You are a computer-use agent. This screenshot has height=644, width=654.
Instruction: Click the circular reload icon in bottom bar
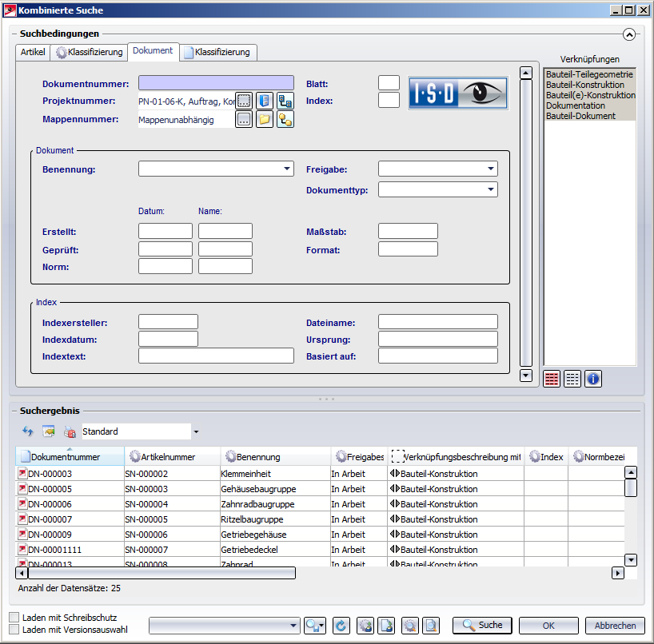tap(341, 626)
